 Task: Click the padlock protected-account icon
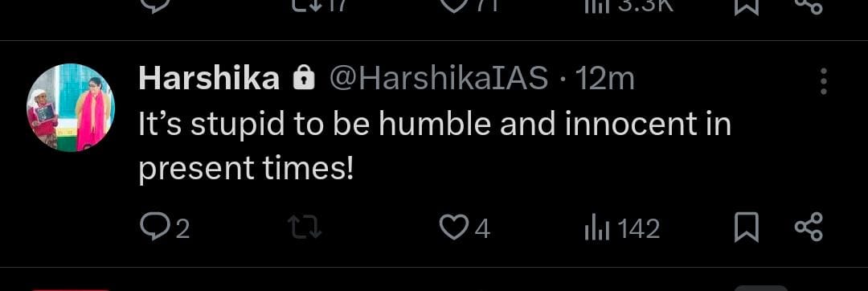click(303, 79)
